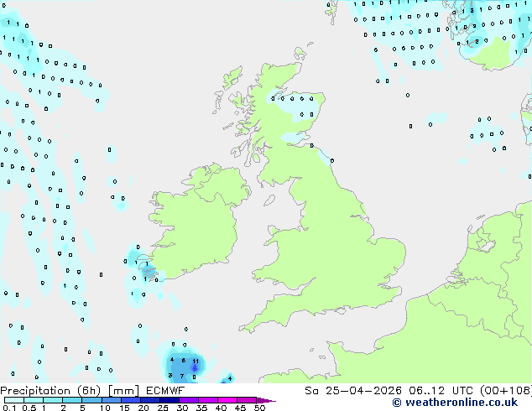Screen dimensions: 532x411
Task: Click the 45 to 50 mm legend swatch
Action: coord(247,400)
